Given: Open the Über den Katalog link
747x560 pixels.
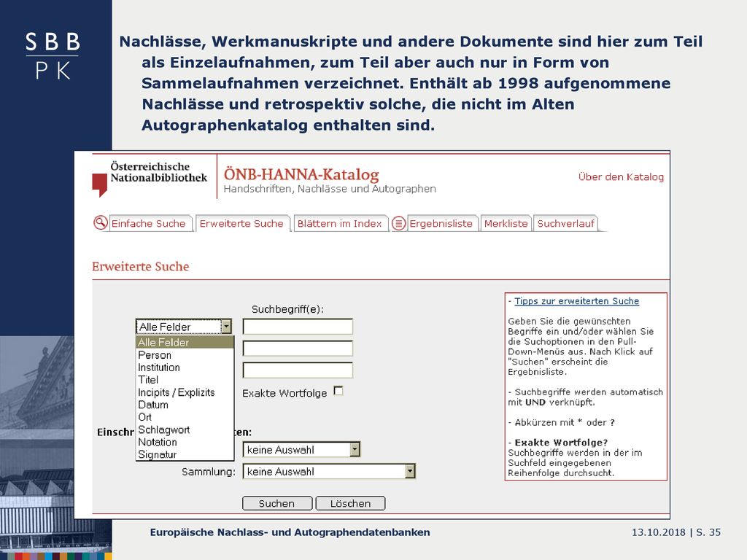Looking at the screenshot, I should [621, 176].
